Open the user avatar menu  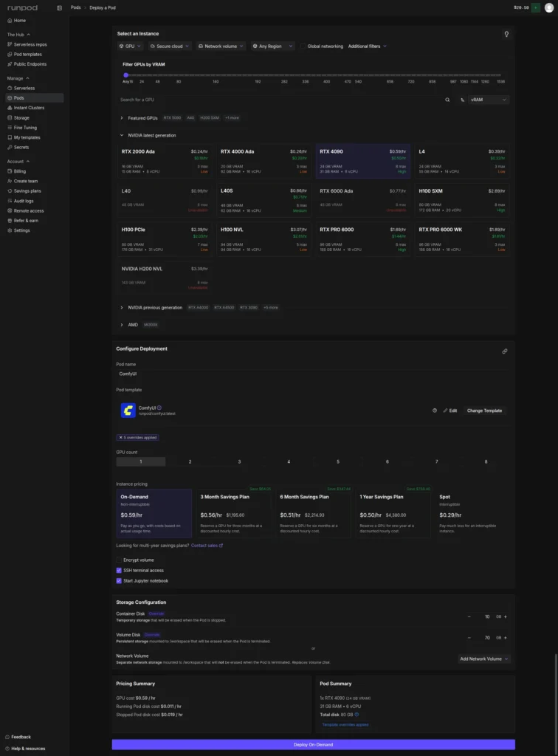tap(548, 7)
